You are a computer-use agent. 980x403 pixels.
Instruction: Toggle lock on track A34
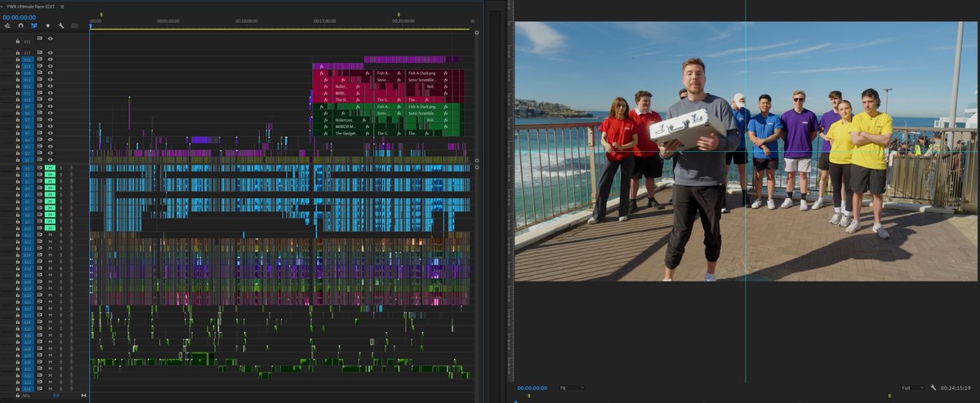18,389
